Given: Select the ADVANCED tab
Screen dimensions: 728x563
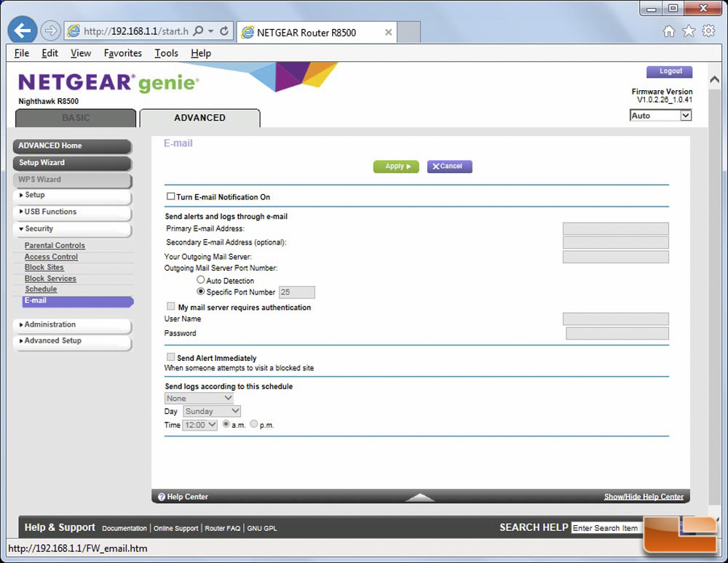Looking at the screenshot, I should (199, 118).
